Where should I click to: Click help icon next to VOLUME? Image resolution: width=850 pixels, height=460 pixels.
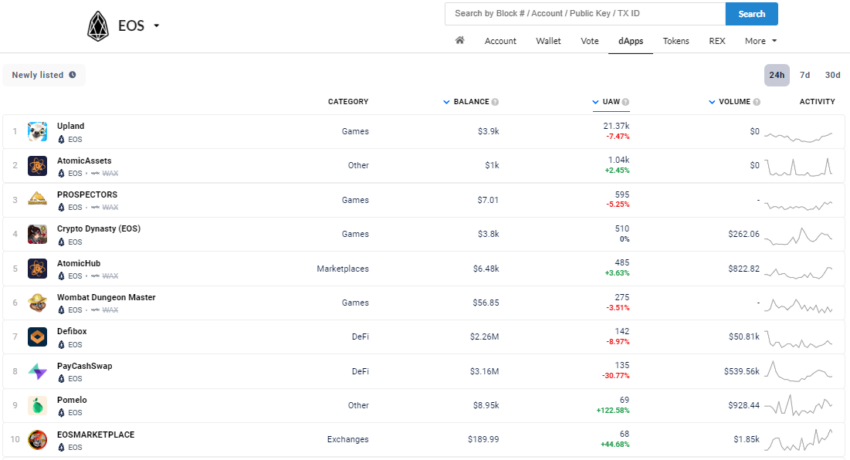pyautogui.click(x=757, y=102)
